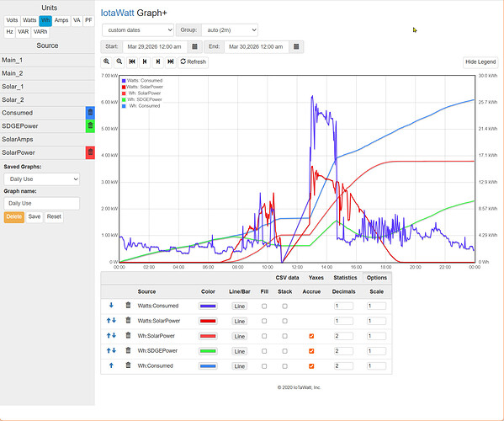Open the custom dates period dropdown

click(x=138, y=30)
